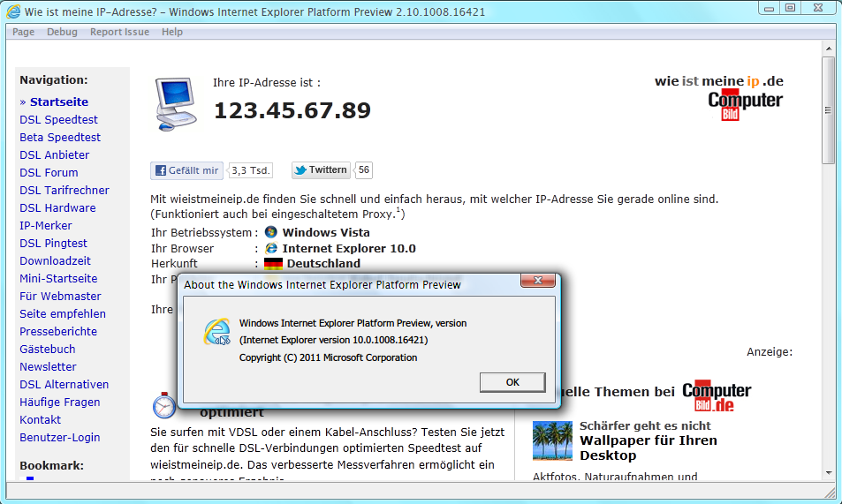Open DSL Hardware link

(57, 208)
